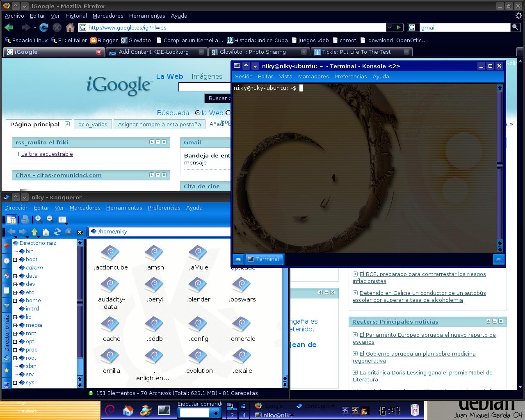This screenshot has height=420, width=525.
Task: Expand the media folder in tree
Action: (15, 325)
